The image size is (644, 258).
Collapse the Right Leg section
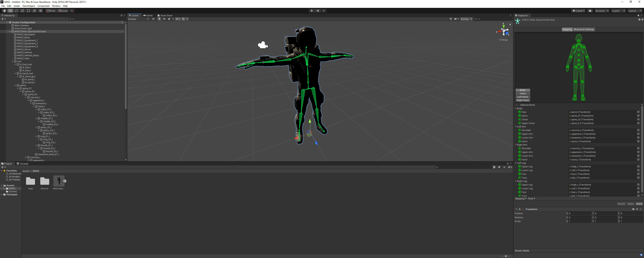coord(516,181)
